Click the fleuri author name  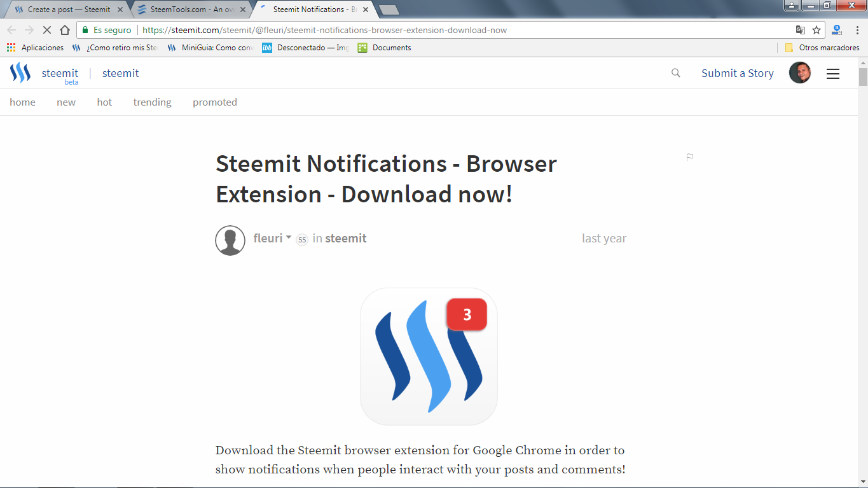pos(268,239)
